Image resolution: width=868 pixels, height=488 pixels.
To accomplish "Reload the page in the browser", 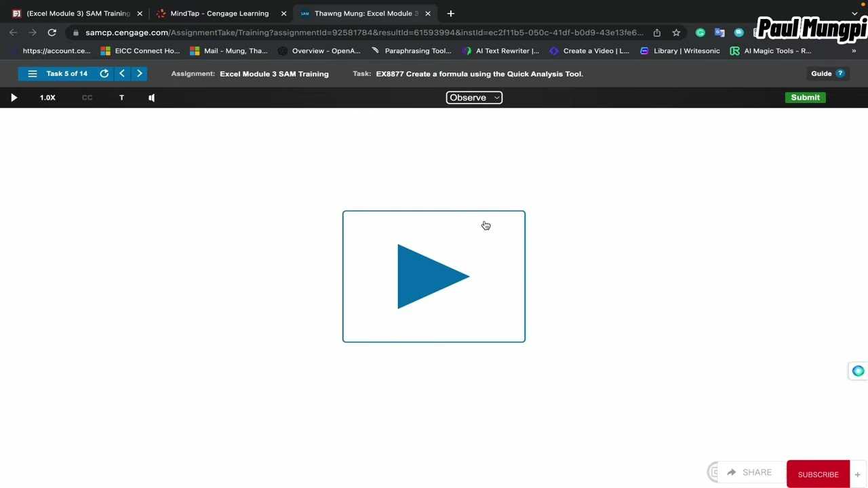I will pyautogui.click(x=52, y=33).
